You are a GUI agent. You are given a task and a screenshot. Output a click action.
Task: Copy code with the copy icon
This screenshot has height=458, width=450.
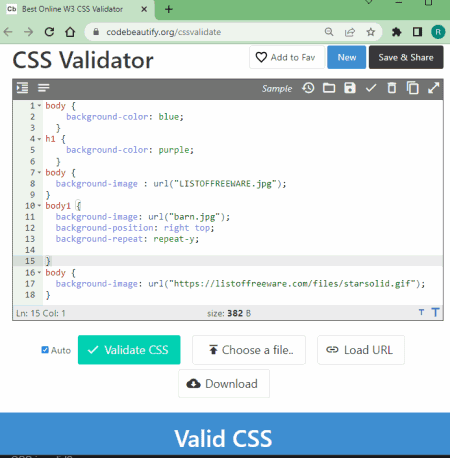(x=413, y=88)
